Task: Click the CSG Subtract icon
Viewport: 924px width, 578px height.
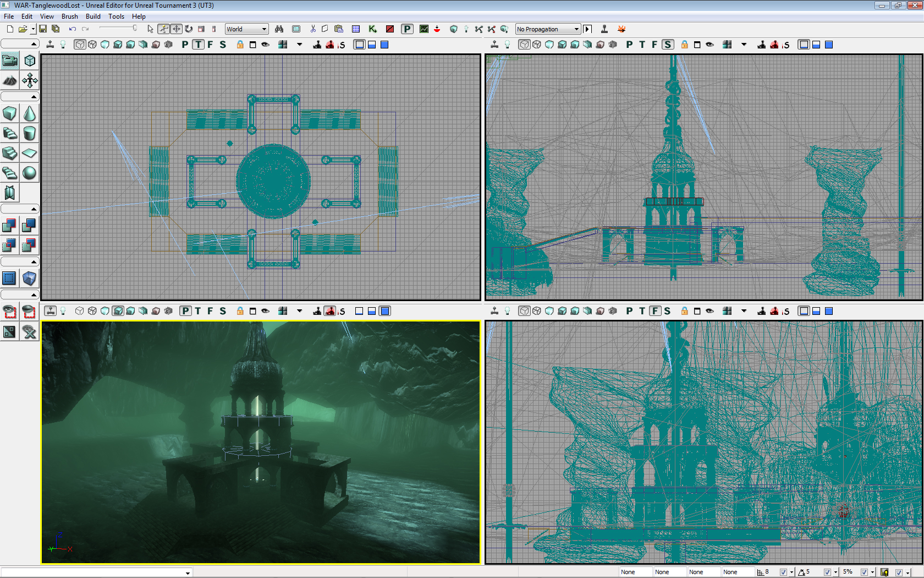Action: [x=30, y=225]
